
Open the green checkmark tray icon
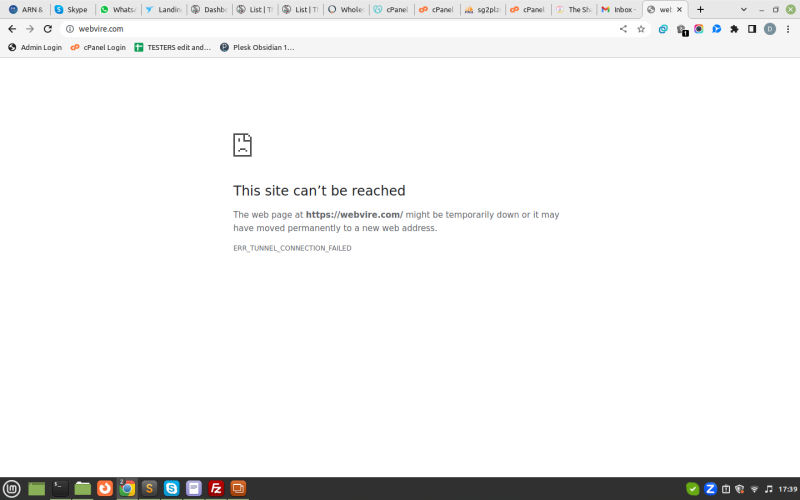tap(692, 489)
